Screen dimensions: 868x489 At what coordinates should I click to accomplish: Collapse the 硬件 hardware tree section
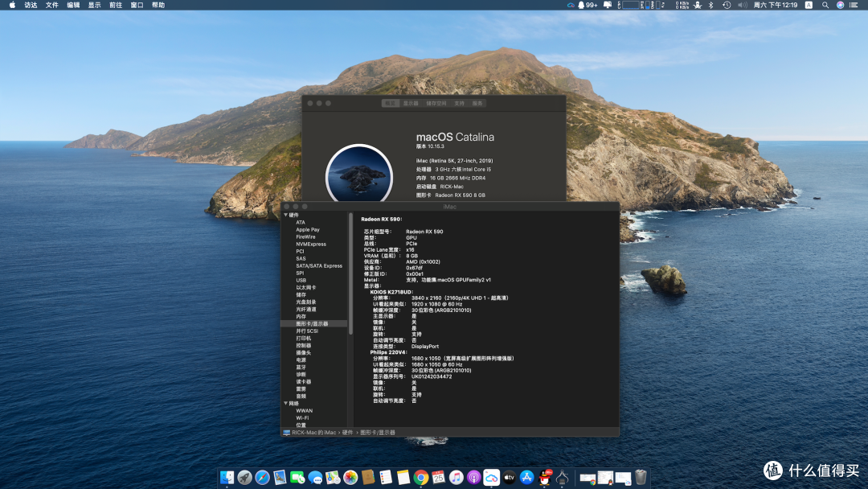pos(285,215)
